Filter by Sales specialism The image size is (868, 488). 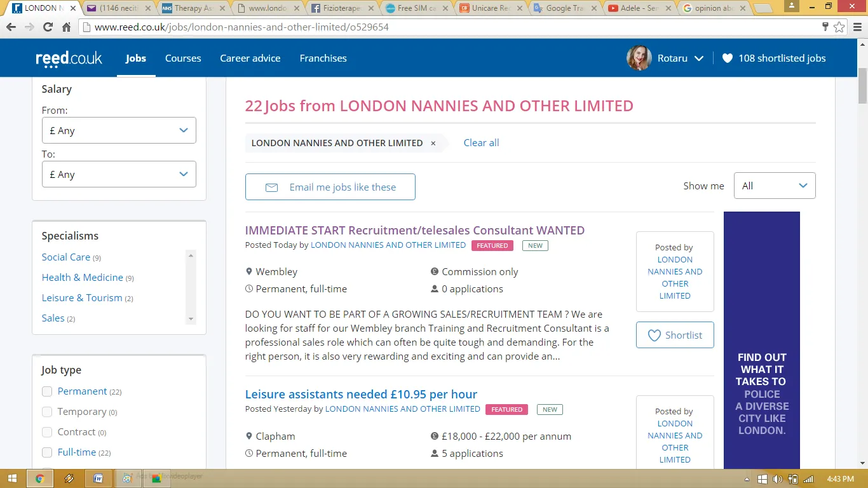pos(53,318)
